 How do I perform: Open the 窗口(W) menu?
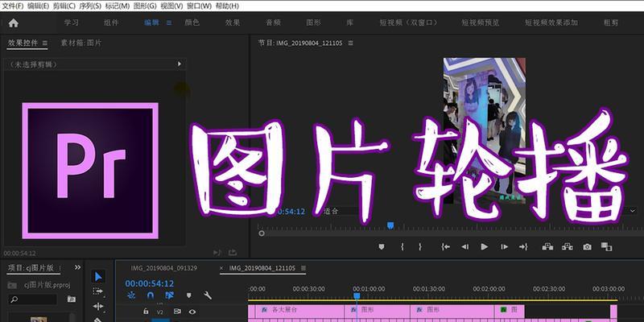coord(199,6)
